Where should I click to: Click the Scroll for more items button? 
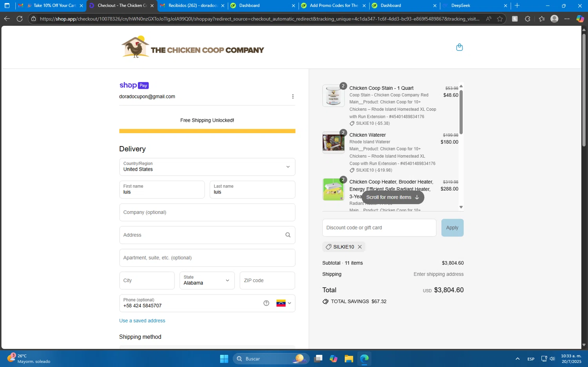393,197
